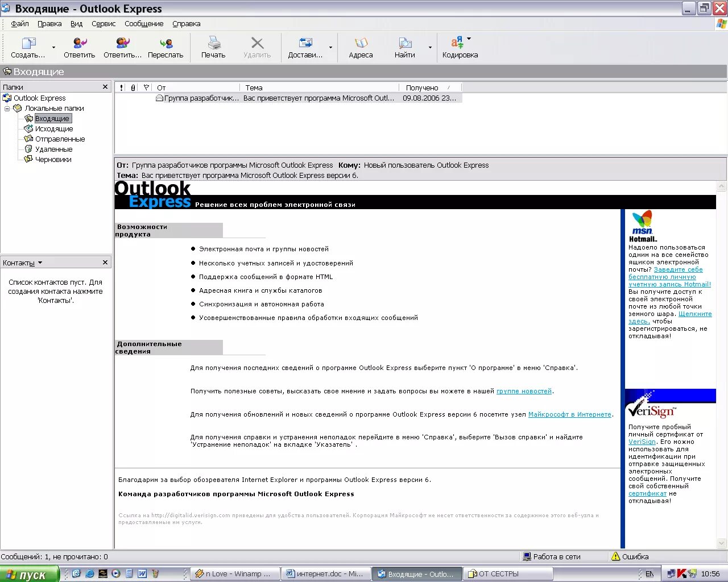Viewport: 728px width, 582px height.
Task: Click the MSN Hotmail butterfly logo
Action: pyautogui.click(x=643, y=226)
